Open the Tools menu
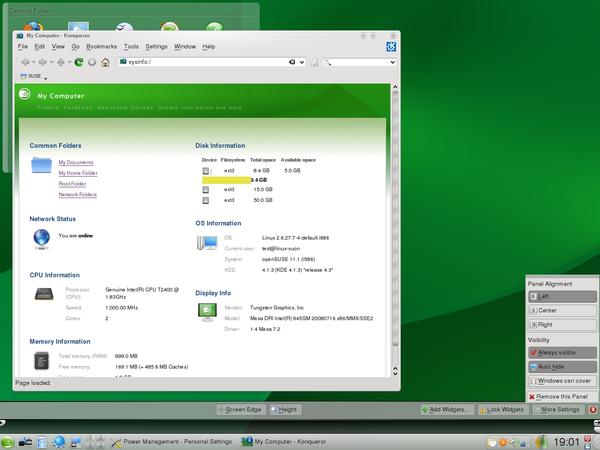The width and height of the screenshot is (600, 450). point(131,47)
